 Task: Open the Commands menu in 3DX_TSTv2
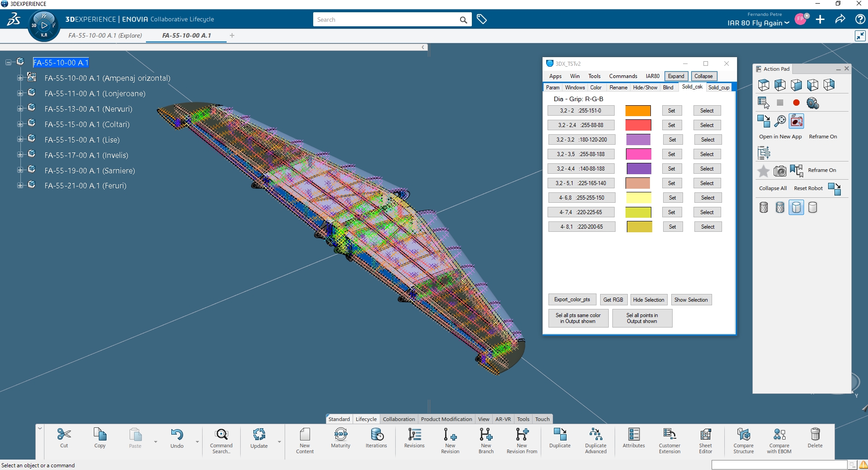click(623, 76)
